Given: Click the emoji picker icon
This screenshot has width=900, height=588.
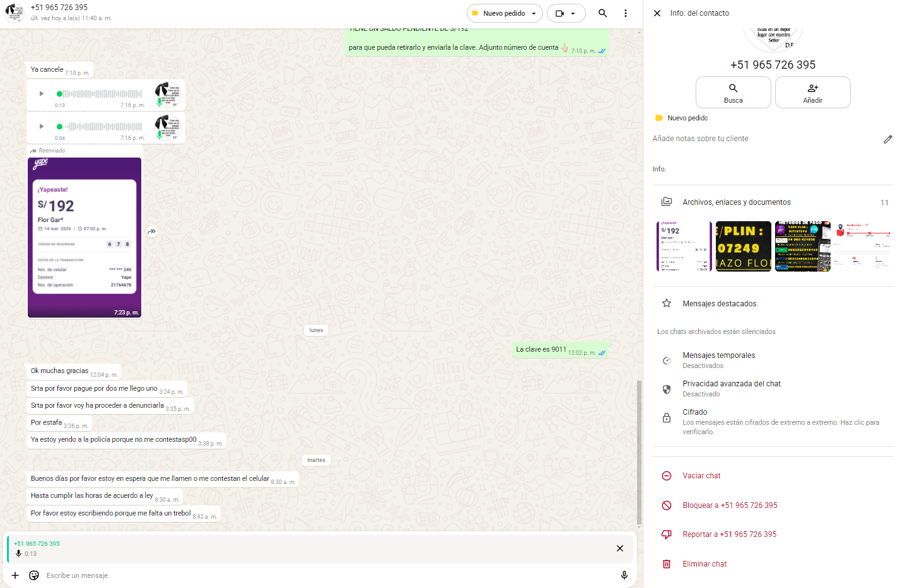Looking at the screenshot, I should [34, 575].
